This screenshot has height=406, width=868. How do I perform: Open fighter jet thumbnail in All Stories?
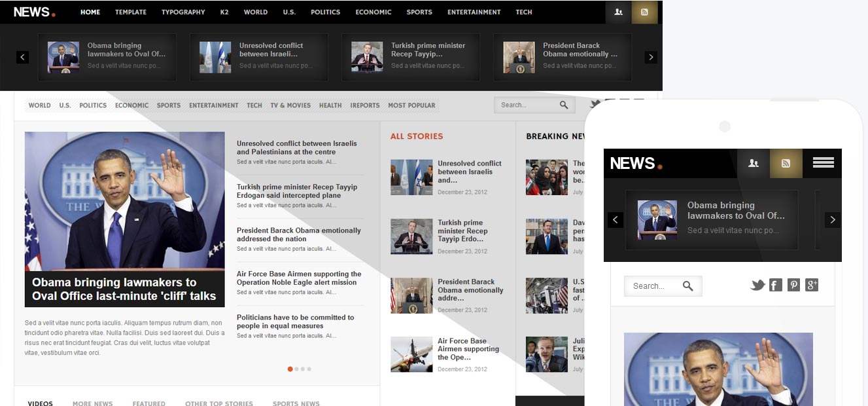(411, 354)
